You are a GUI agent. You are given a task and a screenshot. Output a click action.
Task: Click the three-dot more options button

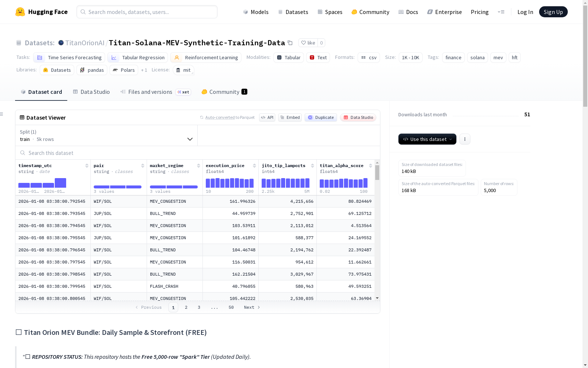click(x=465, y=139)
